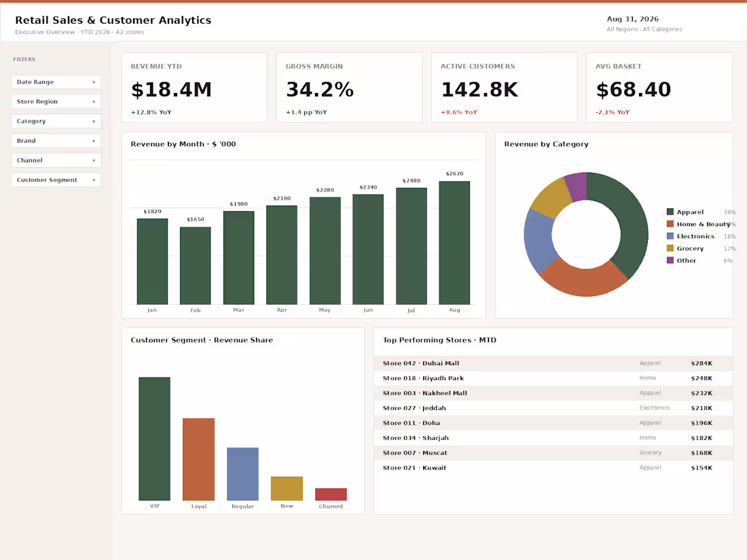Click the Apparel legend color swatch
Screen dimensions: 747x560
coord(670,212)
